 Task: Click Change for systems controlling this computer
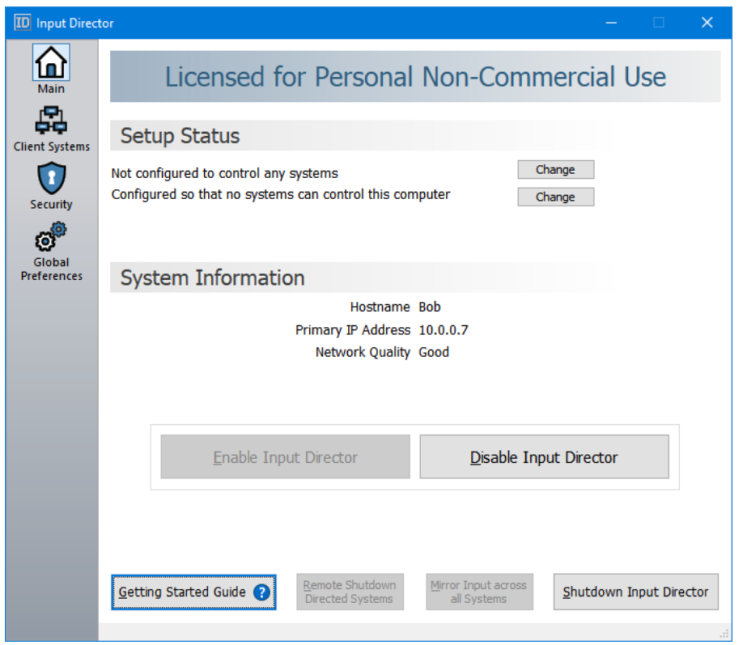(555, 197)
